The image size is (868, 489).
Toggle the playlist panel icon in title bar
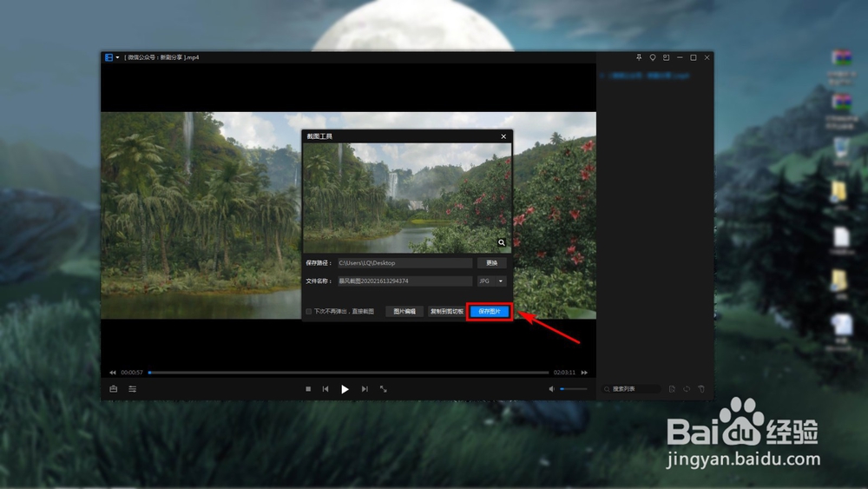point(666,57)
